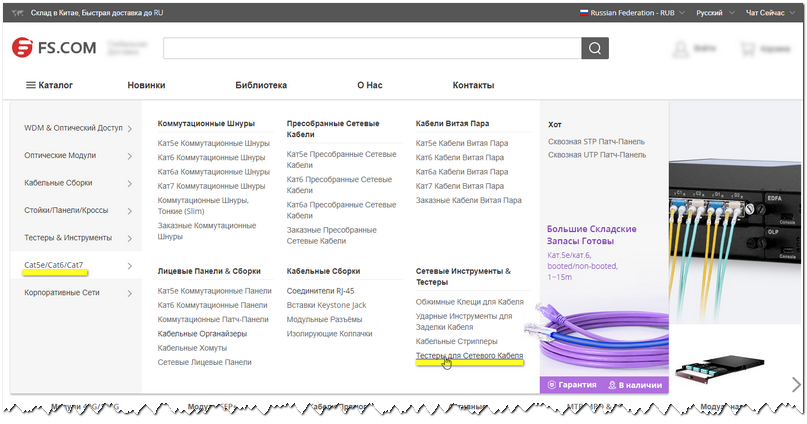
Task: Open the О Нас menu item
Action: (370, 85)
